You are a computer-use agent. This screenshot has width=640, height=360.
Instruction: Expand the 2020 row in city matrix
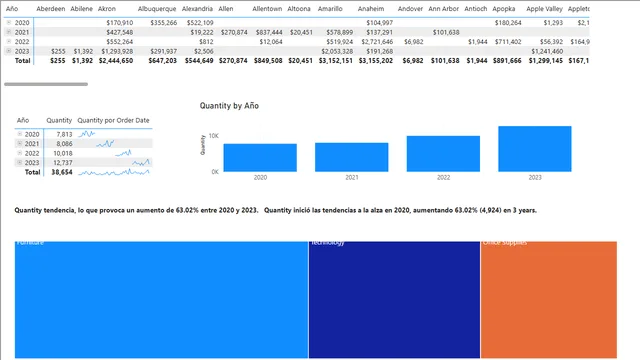9,22
